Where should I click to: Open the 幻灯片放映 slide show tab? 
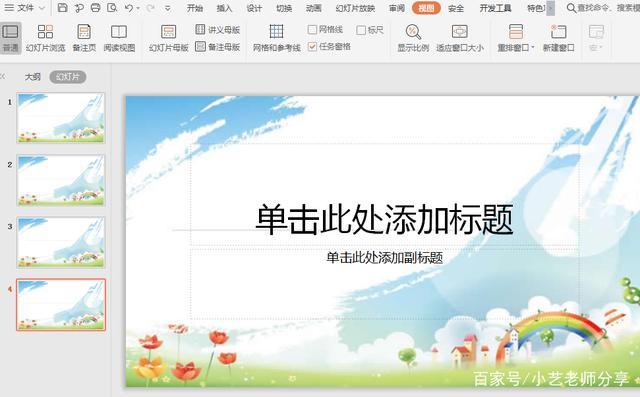(x=355, y=8)
